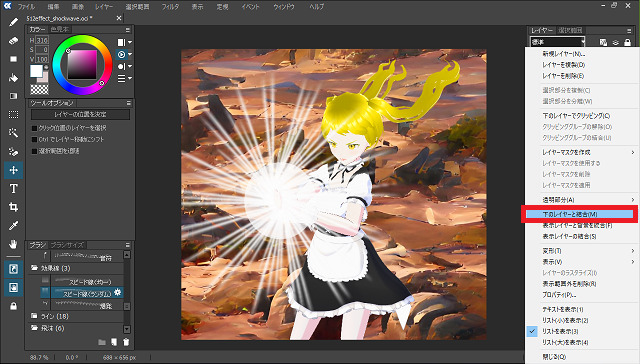
Task: Open the Brush panel menu icon
Action: pos(128,245)
